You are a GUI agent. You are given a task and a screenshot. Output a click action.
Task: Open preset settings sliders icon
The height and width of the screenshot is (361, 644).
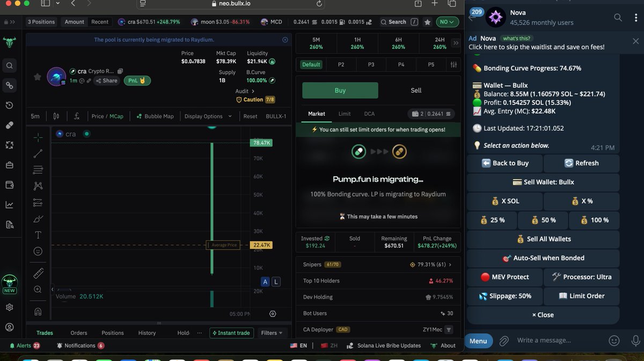(454, 64)
